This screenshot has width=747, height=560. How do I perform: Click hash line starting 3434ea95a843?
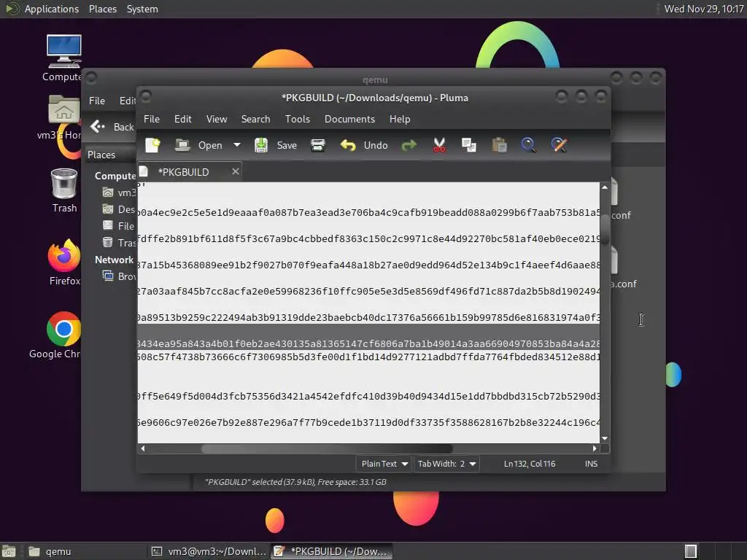[x=368, y=344]
